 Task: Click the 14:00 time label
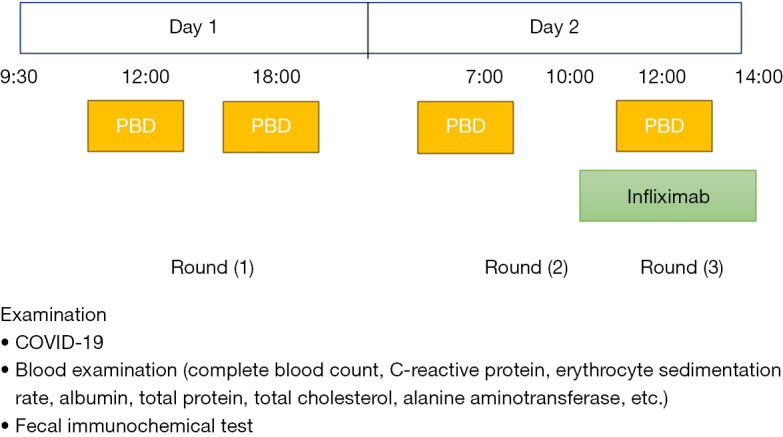pos(759,77)
